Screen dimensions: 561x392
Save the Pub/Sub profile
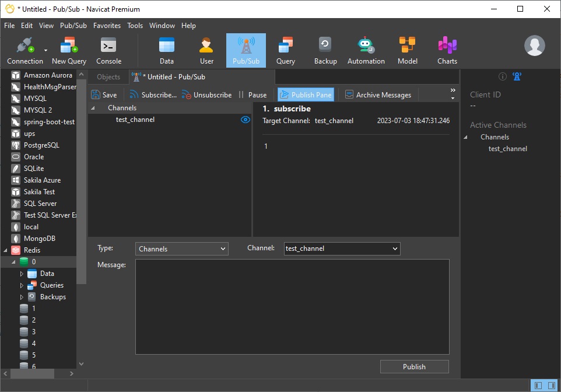[104, 95]
